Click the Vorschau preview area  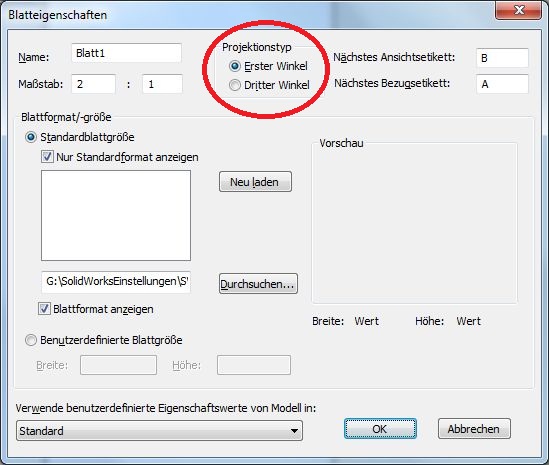(415, 224)
